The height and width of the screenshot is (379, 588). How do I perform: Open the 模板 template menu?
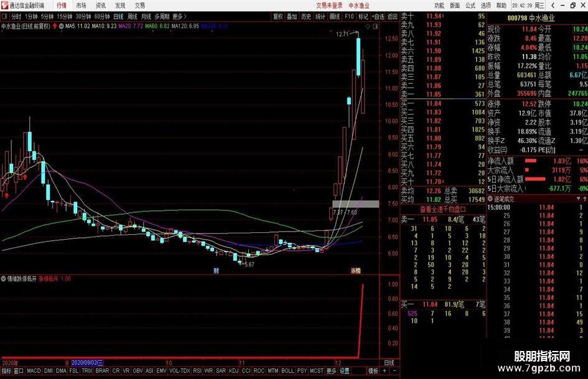[373, 371]
